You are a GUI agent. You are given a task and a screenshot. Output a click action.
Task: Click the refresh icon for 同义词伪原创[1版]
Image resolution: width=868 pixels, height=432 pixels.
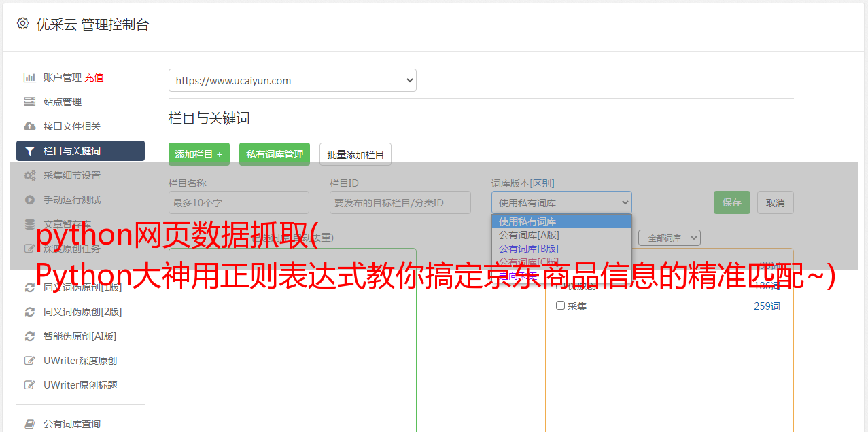click(29, 287)
